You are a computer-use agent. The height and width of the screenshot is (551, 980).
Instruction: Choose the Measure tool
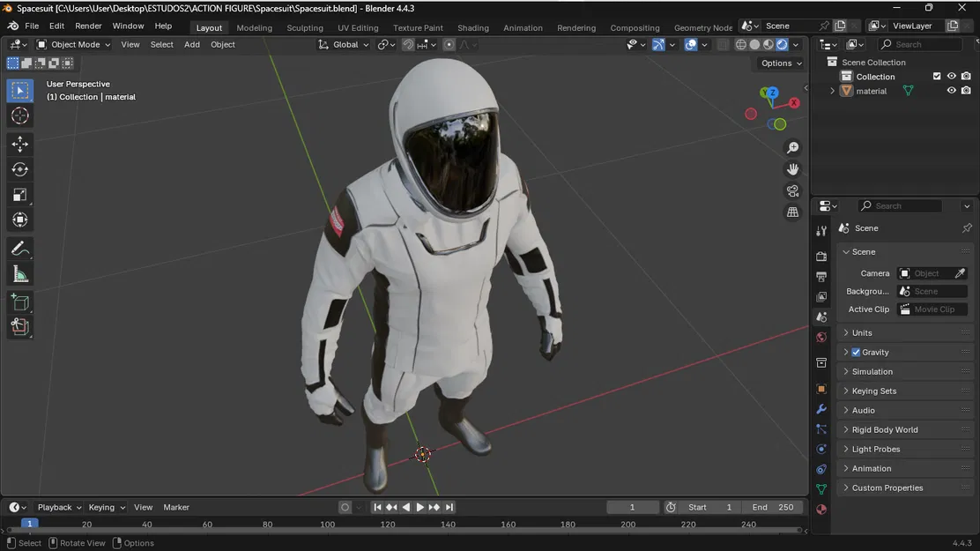(19, 275)
